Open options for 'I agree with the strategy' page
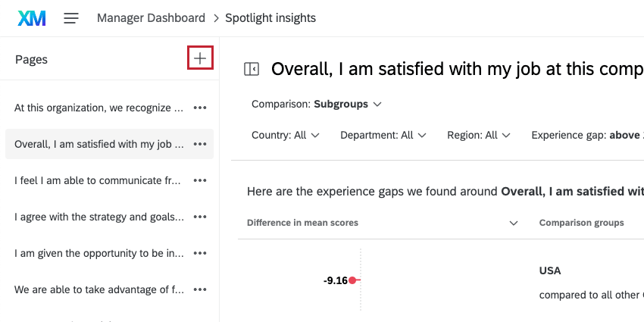The width and height of the screenshot is (644, 322). 200,217
